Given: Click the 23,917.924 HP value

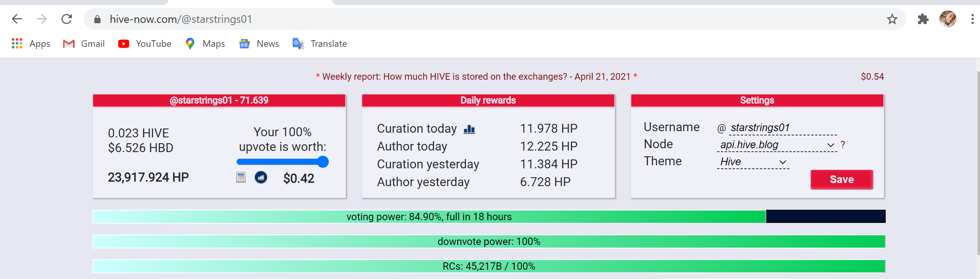Looking at the screenshot, I should 148,177.
